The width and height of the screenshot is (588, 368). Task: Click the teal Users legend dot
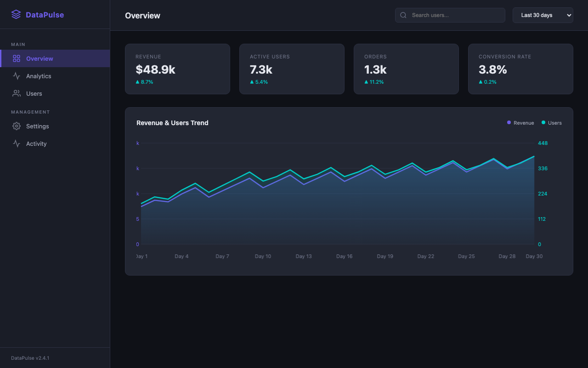pyautogui.click(x=543, y=122)
